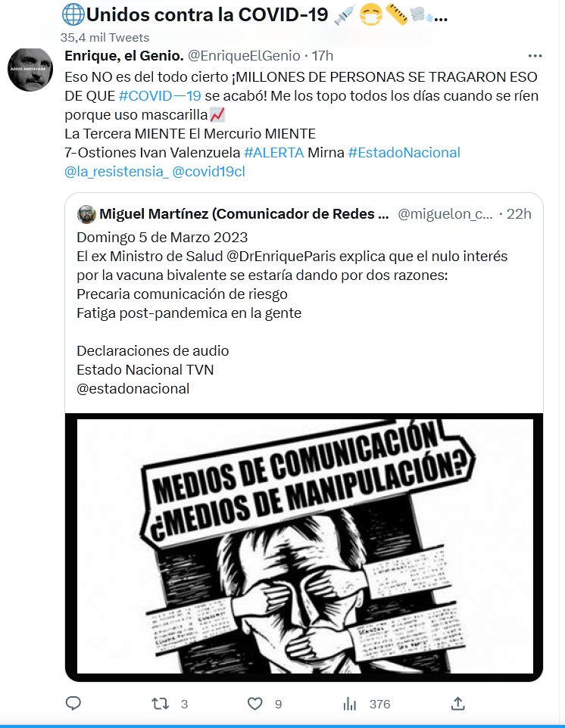Image resolution: width=565 pixels, height=728 pixels.
Task: Like the tweet with heart icon
Action: click(x=254, y=704)
